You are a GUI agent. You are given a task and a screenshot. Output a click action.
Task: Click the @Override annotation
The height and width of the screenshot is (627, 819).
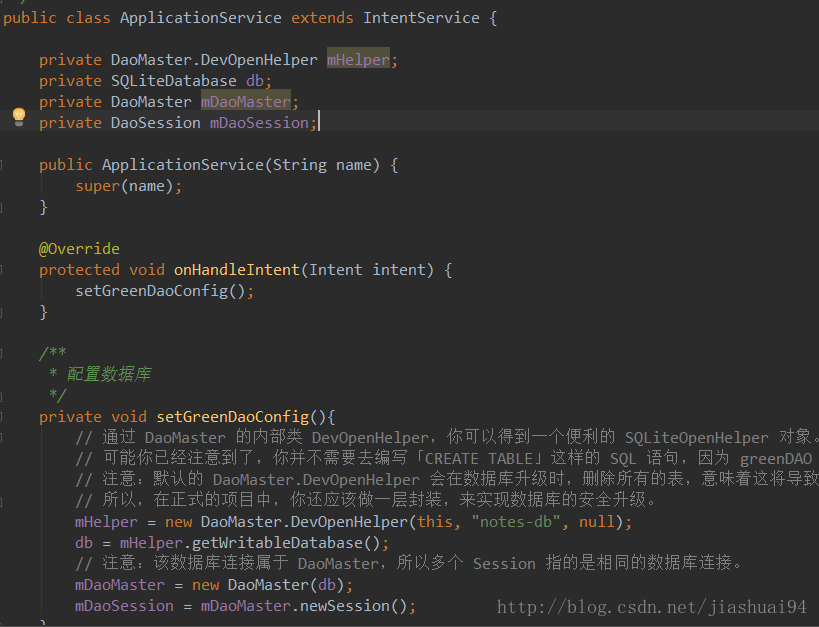pyautogui.click(x=79, y=249)
